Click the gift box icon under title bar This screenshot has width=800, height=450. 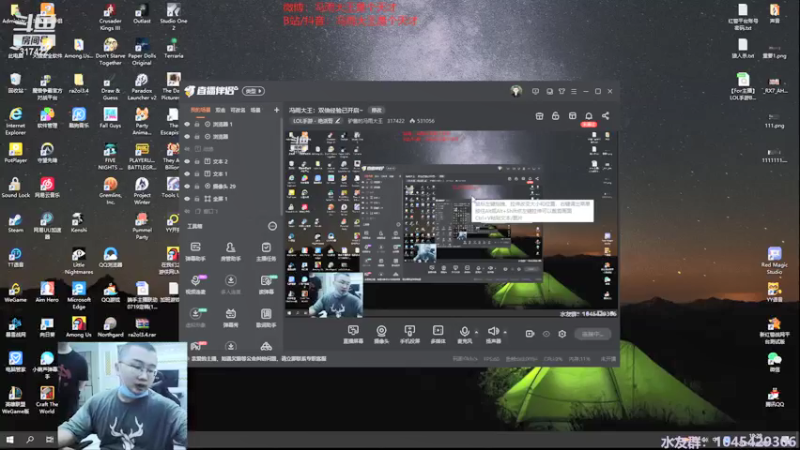click(539, 116)
